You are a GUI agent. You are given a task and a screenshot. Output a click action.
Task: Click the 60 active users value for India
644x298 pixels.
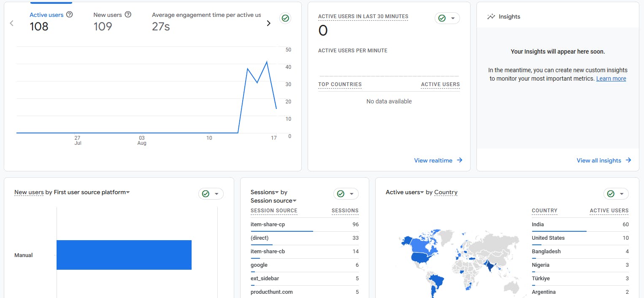tap(625, 225)
